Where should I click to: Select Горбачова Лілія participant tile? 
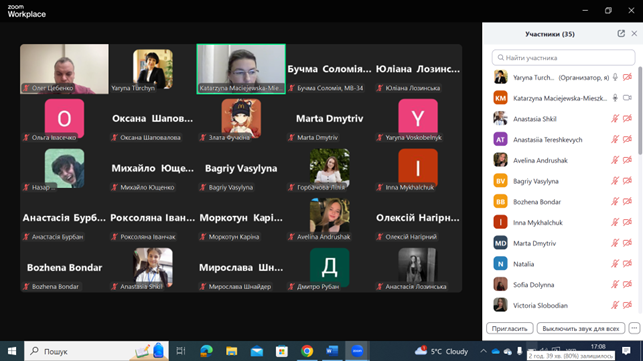click(329, 169)
